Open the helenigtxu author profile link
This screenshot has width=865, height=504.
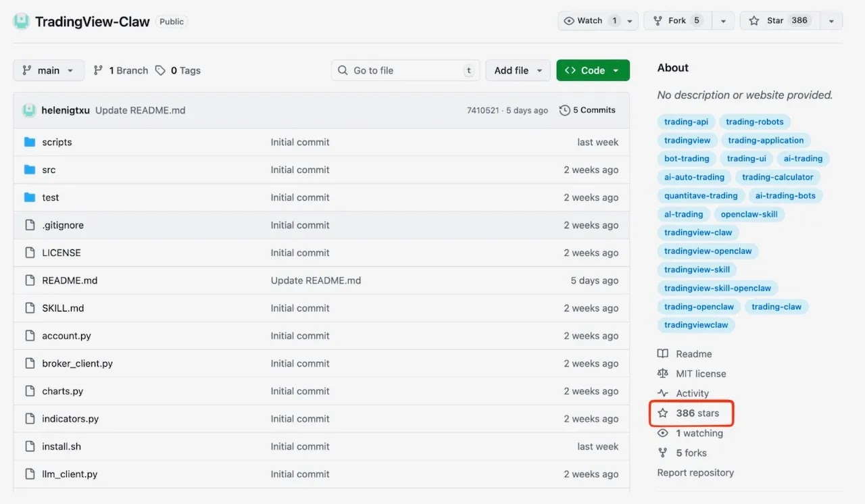65,110
